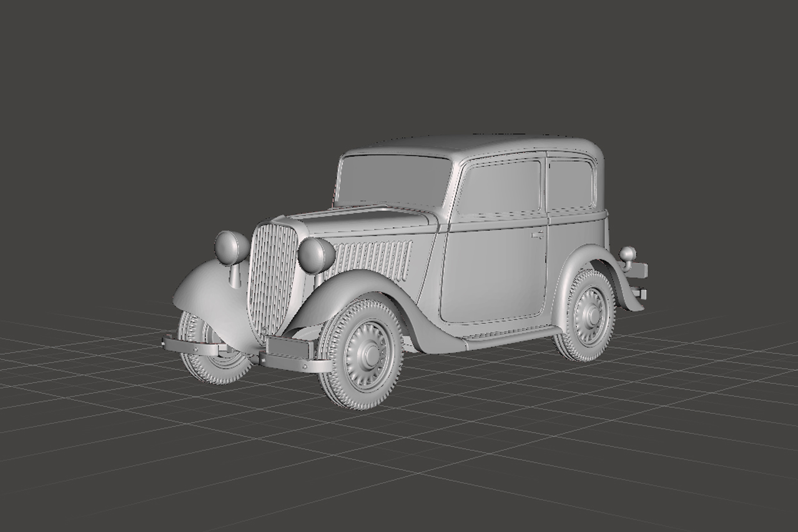
Task: Click the rear tail light
Action: (x=628, y=254)
